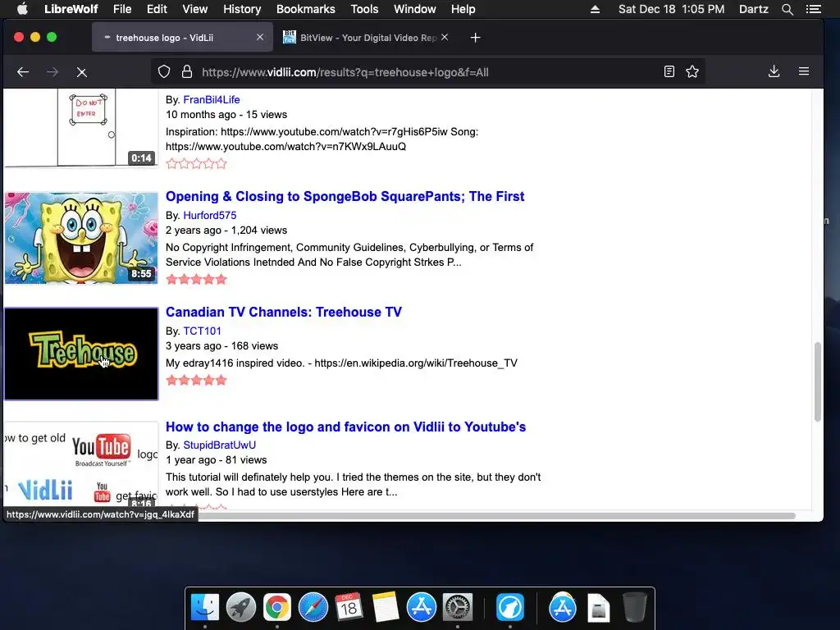This screenshot has width=840, height=630.
Task: Stop loading the page with X button
Action: tap(81, 72)
